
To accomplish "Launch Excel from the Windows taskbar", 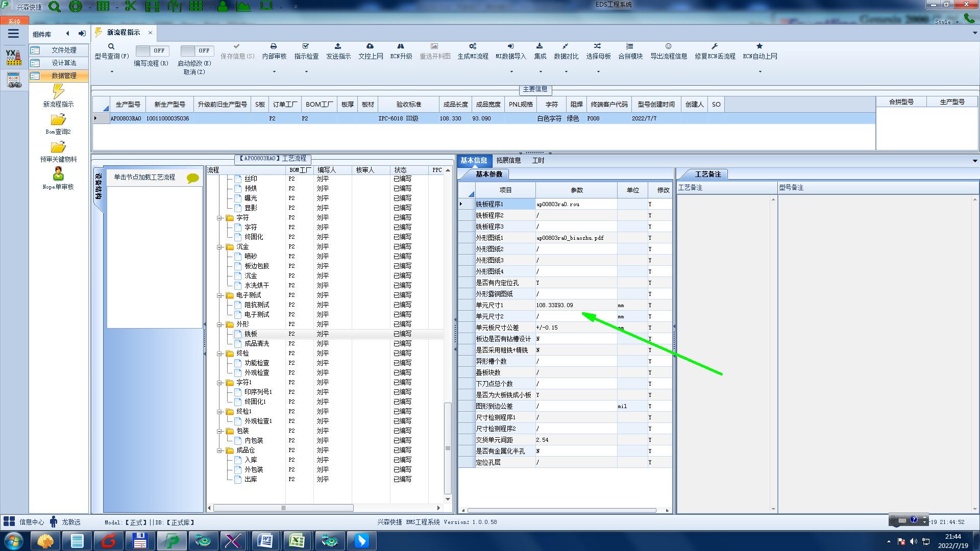I will coord(297,541).
